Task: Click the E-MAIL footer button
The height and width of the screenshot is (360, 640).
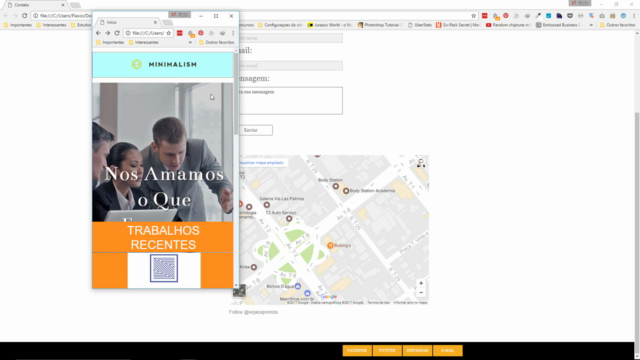Action: (x=447, y=351)
